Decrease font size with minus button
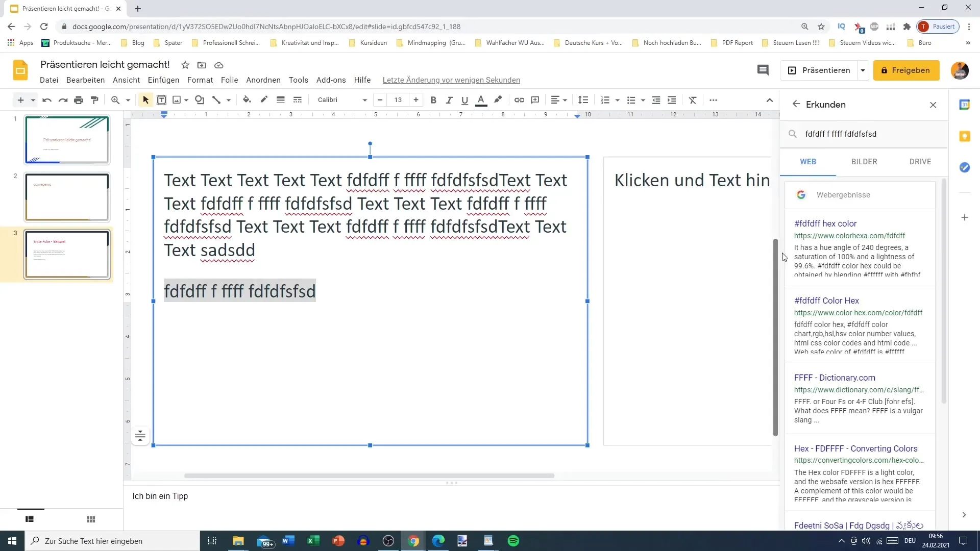The width and height of the screenshot is (980, 551). coord(380,100)
